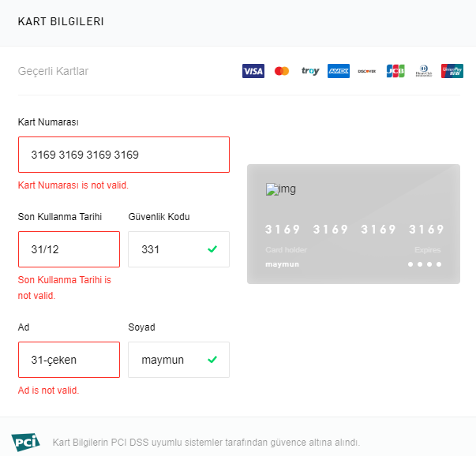Focus the Kart Numarası input field
Image resolution: width=476 pixels, height=456 pixels.
click(x=123, y=155)
